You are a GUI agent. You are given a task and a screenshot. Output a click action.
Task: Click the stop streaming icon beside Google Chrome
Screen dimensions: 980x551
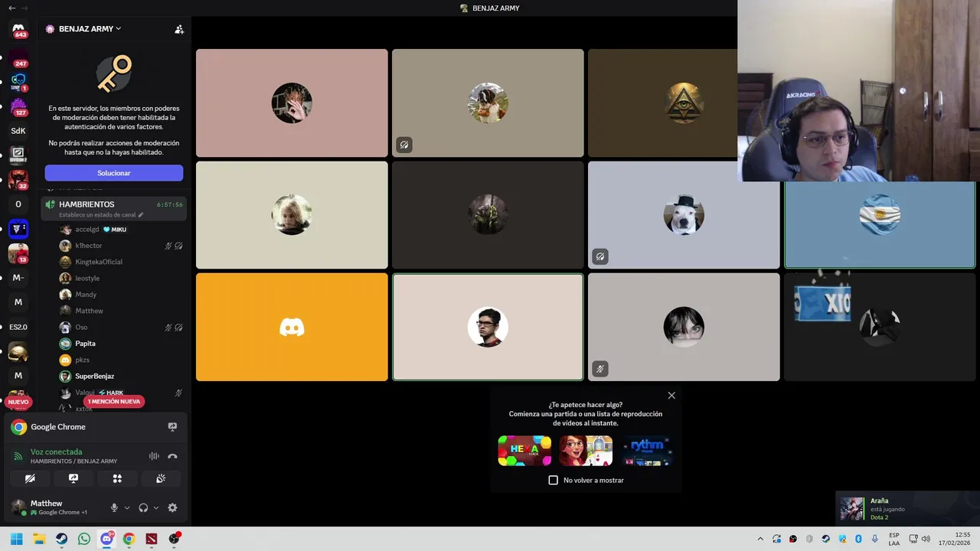[x=172, y=427]
